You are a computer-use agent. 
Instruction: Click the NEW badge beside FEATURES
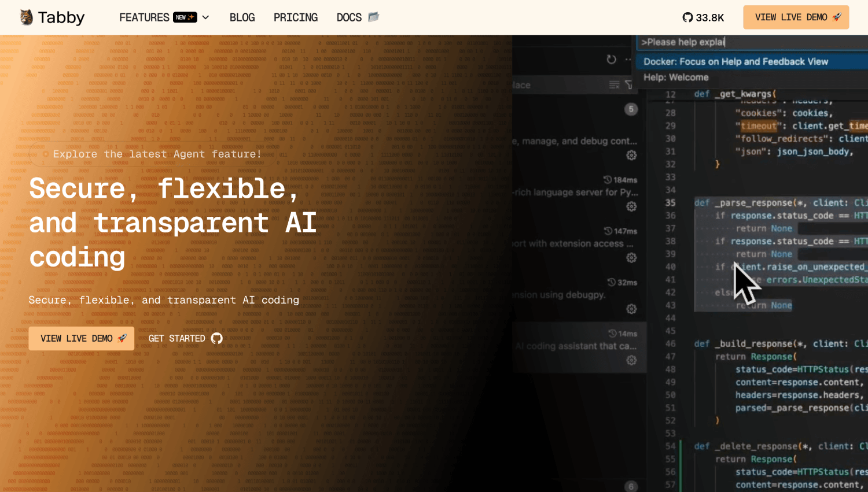coord(185,17)
